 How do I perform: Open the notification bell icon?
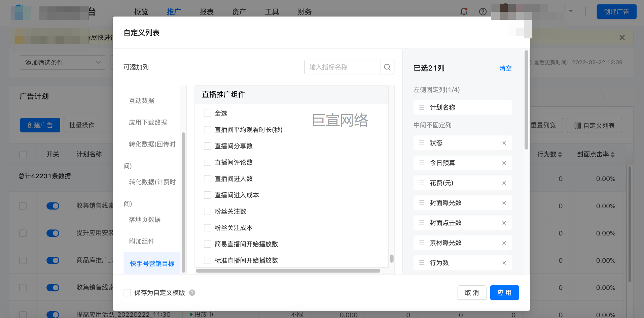tap(464, 12)
